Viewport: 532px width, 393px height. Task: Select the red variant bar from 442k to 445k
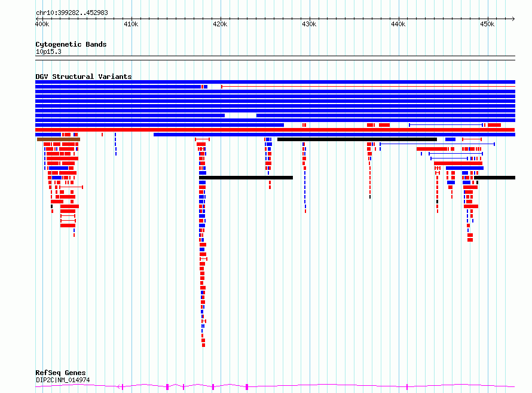pyautogui.click(x=432, y=149)
